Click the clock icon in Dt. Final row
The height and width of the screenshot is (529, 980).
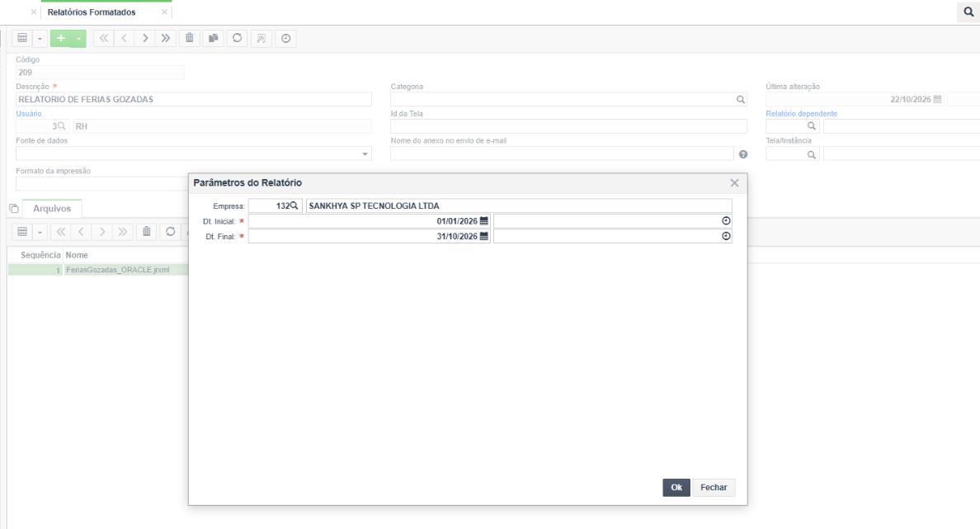[726, 236]
